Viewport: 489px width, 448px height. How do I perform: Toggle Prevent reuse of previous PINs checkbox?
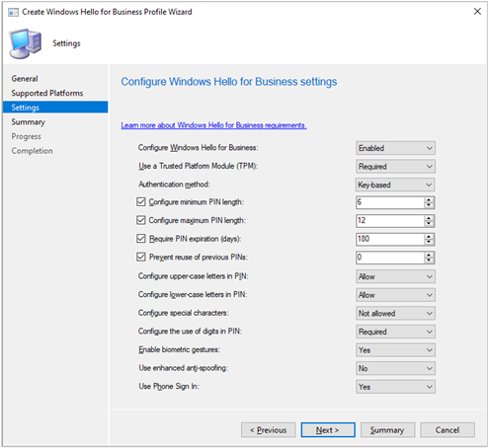141,257
